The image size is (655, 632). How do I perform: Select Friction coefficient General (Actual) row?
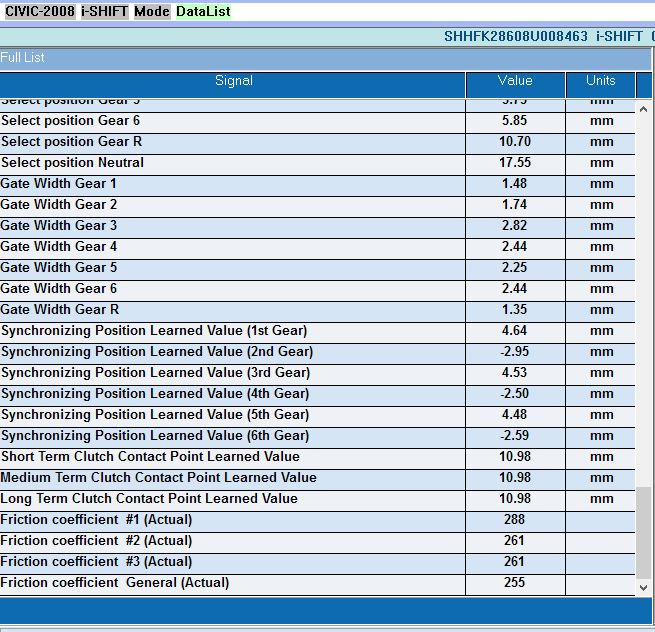pyautogui.click(x=317, y=583)
